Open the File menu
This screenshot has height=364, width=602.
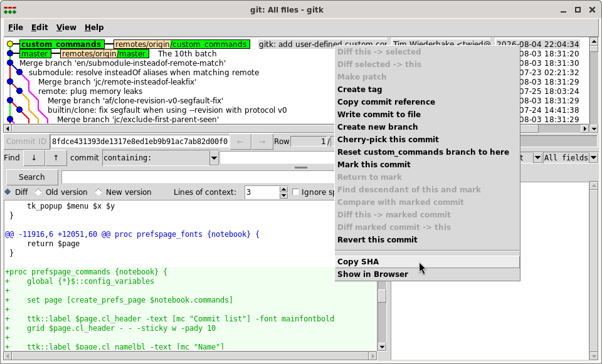coord(15,27)
